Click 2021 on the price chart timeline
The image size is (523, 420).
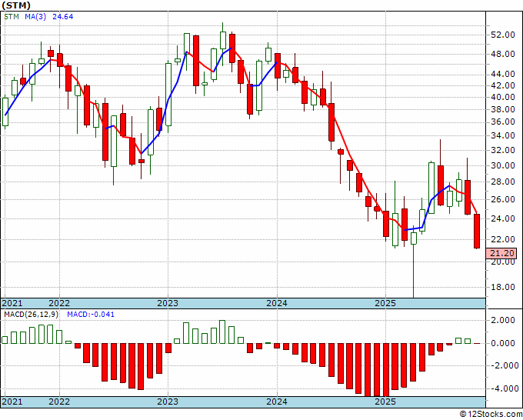pyautogui.click(x=12, y=303)
